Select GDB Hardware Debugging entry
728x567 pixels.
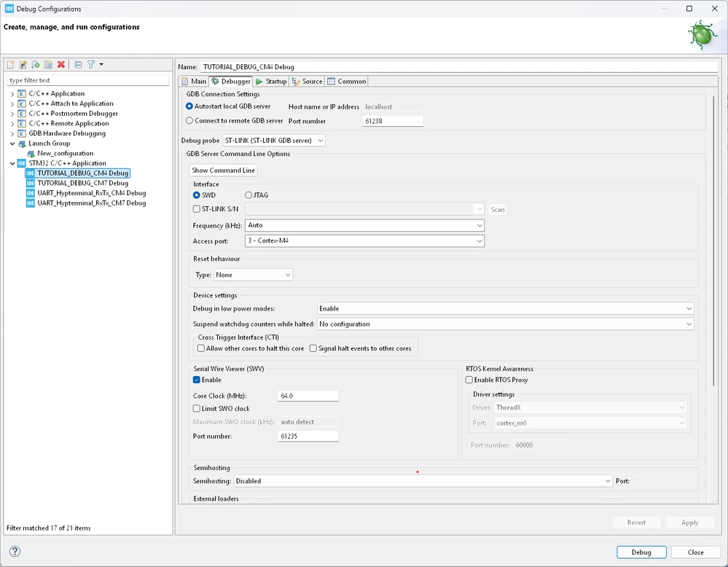click(x=67, y=133)
